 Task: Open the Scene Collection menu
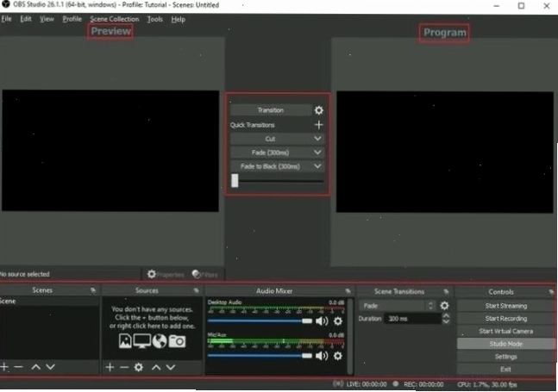pos(114,19)
